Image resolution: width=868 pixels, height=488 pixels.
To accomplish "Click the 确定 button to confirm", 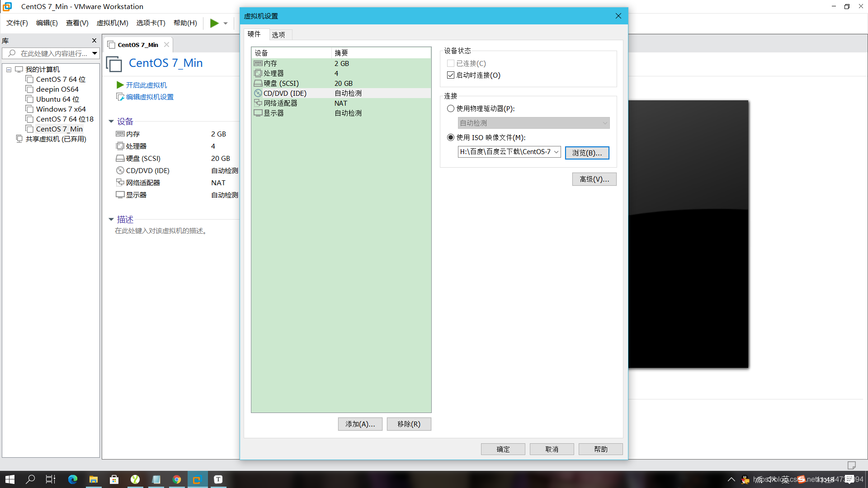I will tap(503, 449).
